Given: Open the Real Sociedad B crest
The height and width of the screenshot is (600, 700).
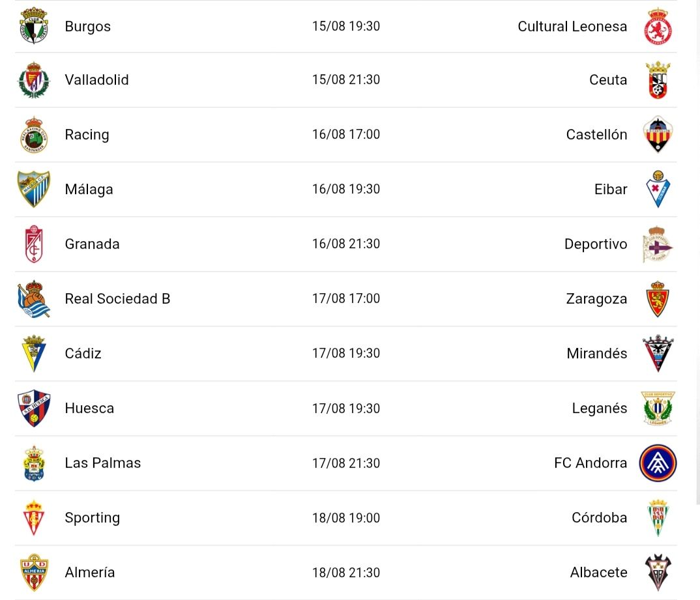Looking at the screenshot, I should 33,299.
